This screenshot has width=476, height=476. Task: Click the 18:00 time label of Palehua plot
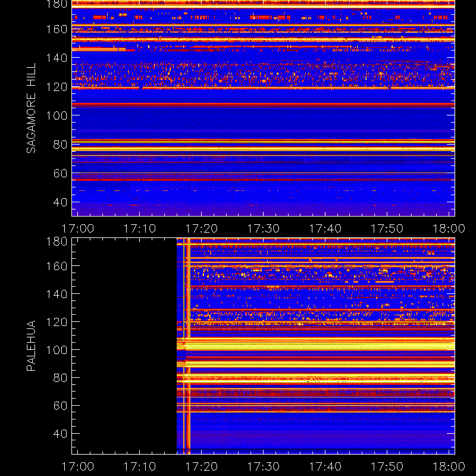pos(449,466)
